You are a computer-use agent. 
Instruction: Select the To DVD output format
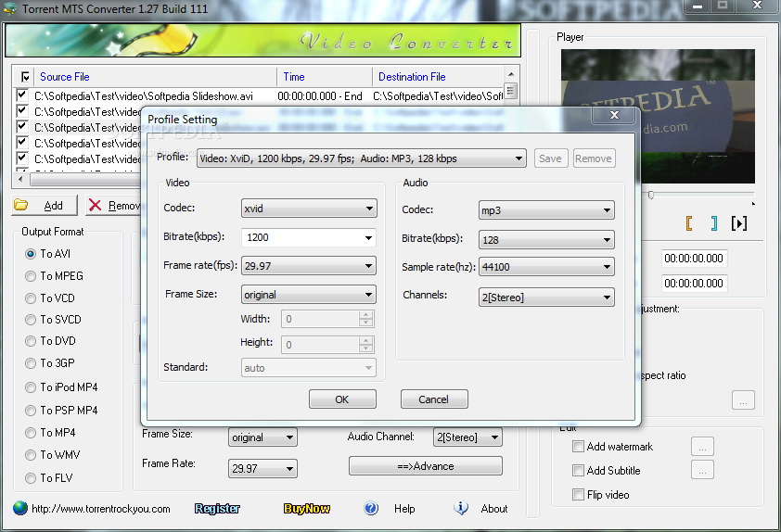[31, 341]
